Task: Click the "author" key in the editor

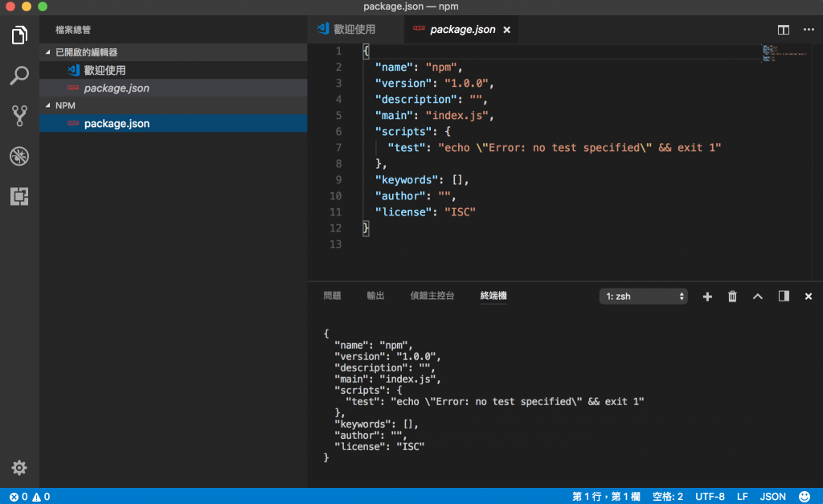Action: [400, 196]
